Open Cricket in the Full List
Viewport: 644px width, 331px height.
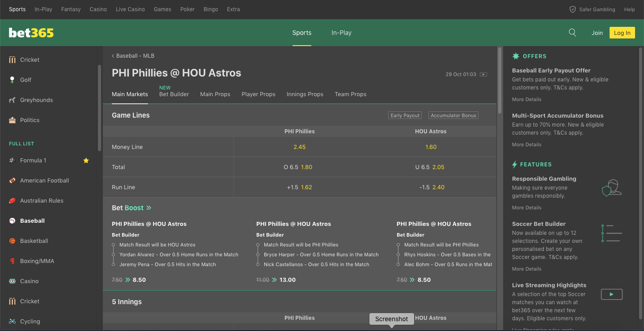[30, 301]
